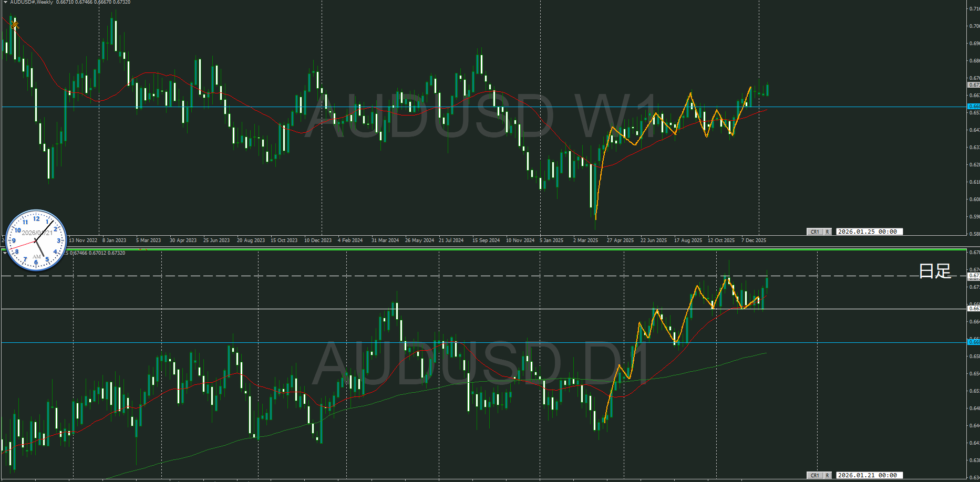Click the analog clock widget
Viewport: 980px width, 482px height.
36,240
